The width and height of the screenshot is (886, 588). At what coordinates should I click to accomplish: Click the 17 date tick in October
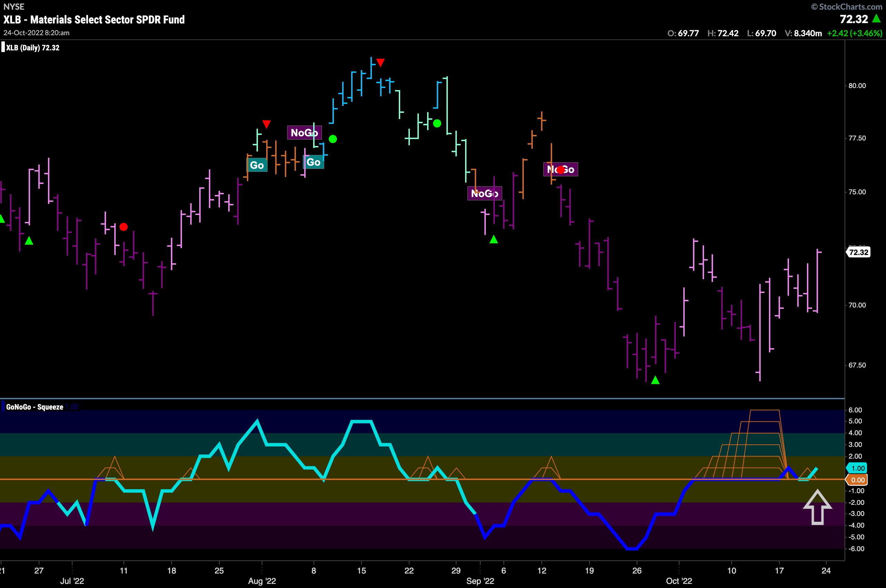(x=779, y=570)
